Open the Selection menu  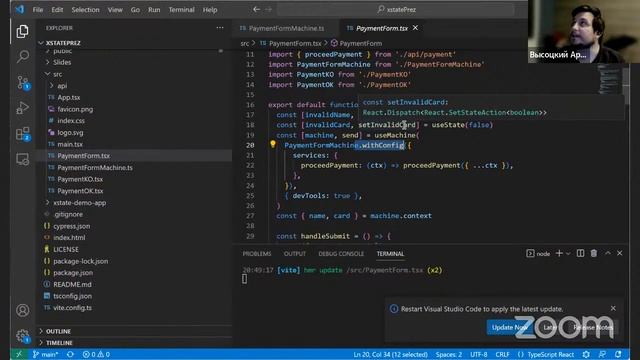click(85, 9)
